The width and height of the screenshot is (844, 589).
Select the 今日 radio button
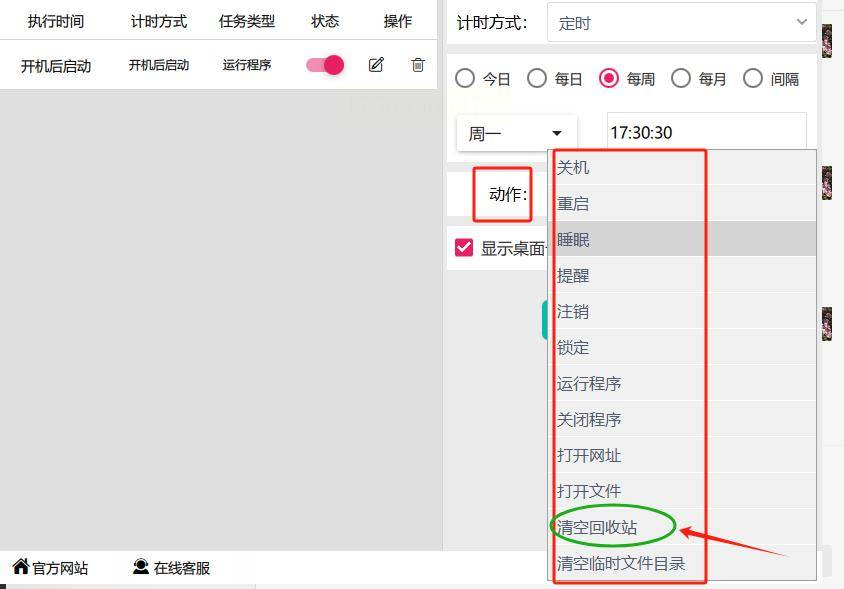point(465,79)
